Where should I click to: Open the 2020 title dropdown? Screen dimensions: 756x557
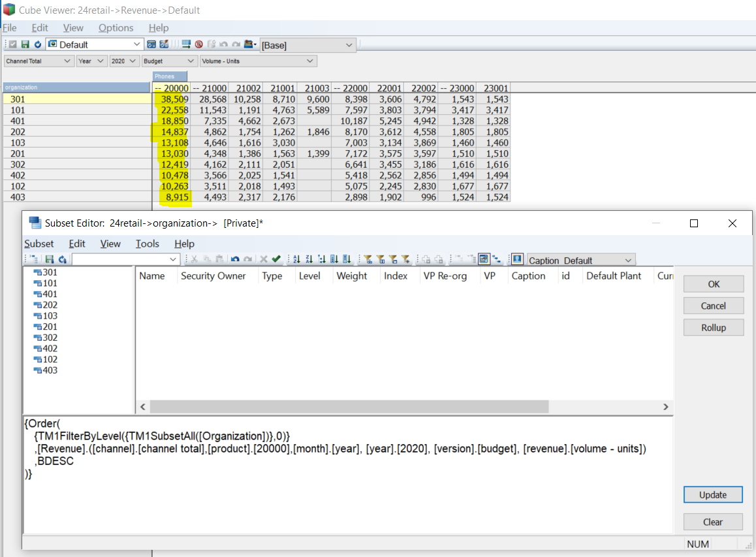[133, 61]
